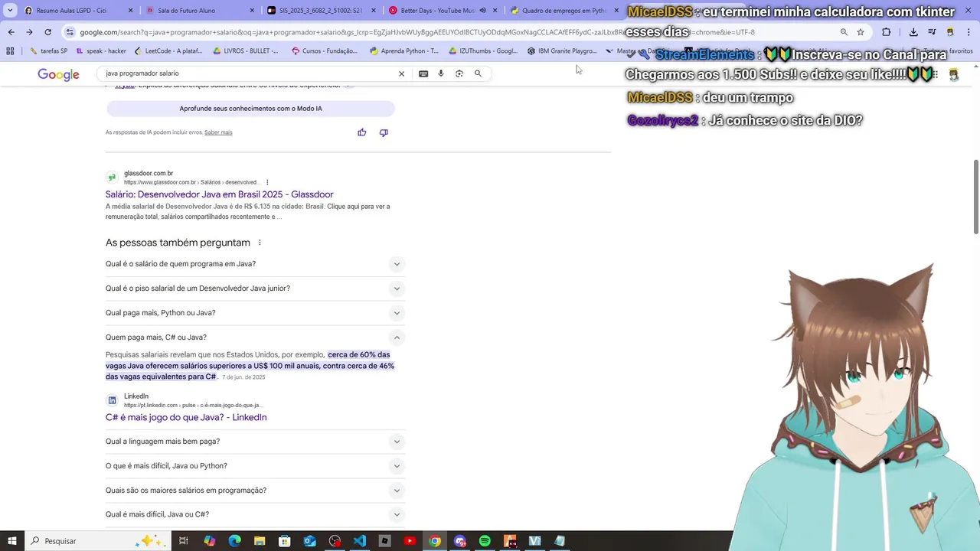
Task: Open the 'tarefas SP' bookmark
Action: pos(48,51)
